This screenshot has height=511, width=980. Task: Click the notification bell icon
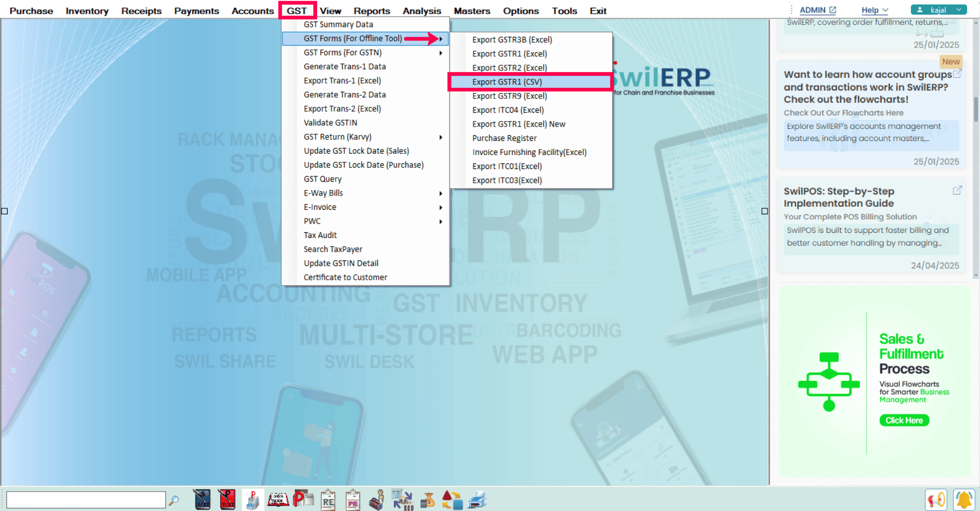964,500
